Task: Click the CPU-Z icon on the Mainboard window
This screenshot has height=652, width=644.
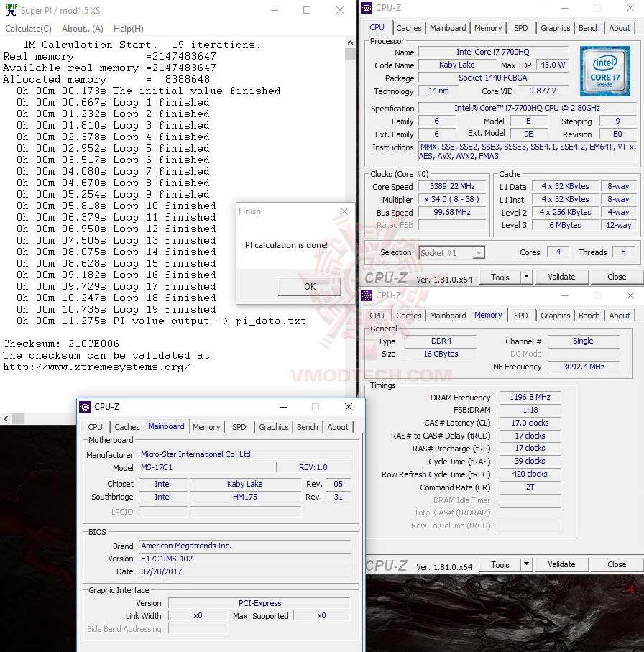Action: (85, 407)
